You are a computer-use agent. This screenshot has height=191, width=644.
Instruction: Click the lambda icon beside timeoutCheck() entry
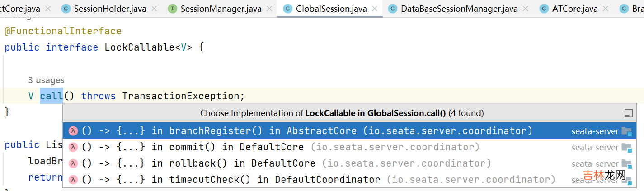tap(73, 180)
